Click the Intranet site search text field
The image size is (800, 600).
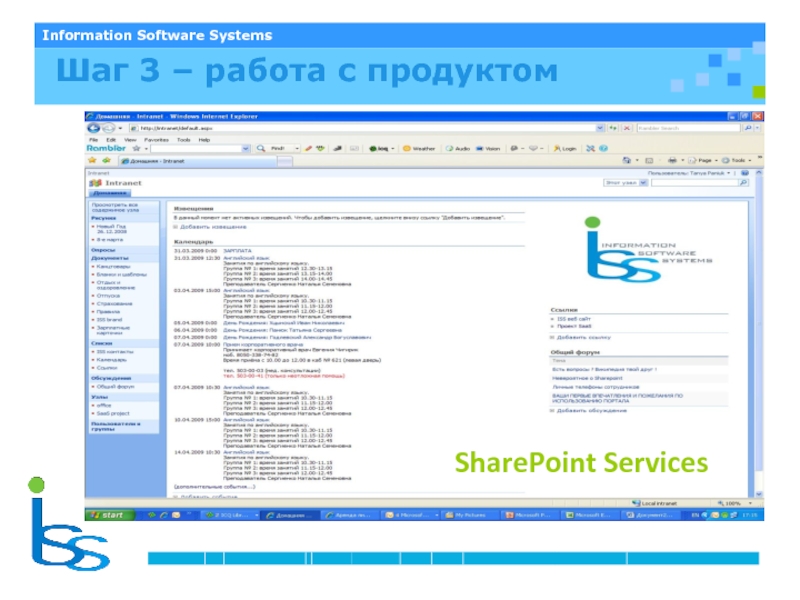coord(694,183)
